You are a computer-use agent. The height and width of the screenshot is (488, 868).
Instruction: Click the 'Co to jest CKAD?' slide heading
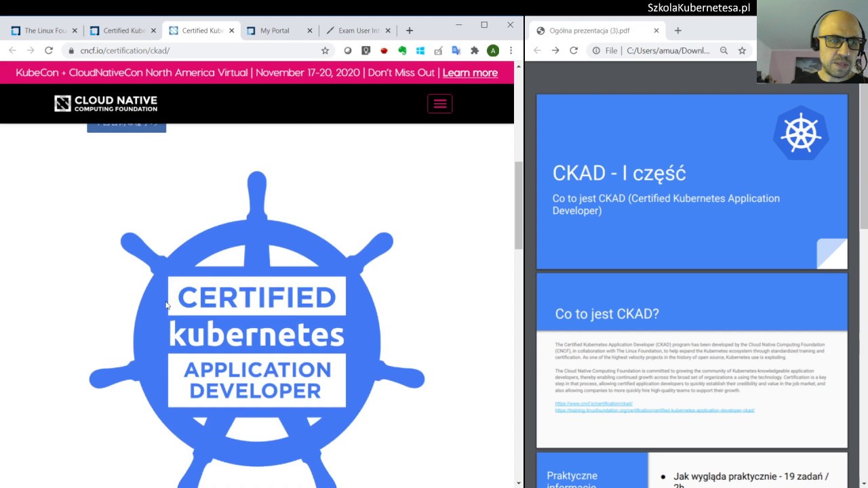pyautogui.click(x=607, y=314)
